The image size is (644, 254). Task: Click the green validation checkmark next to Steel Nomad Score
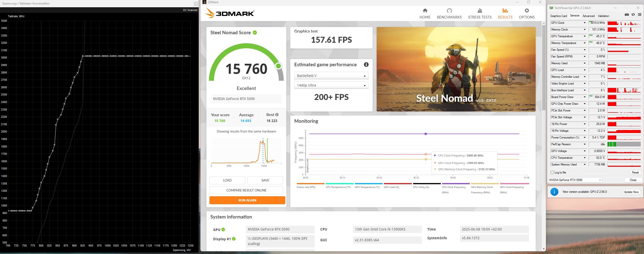coord(255,32)
